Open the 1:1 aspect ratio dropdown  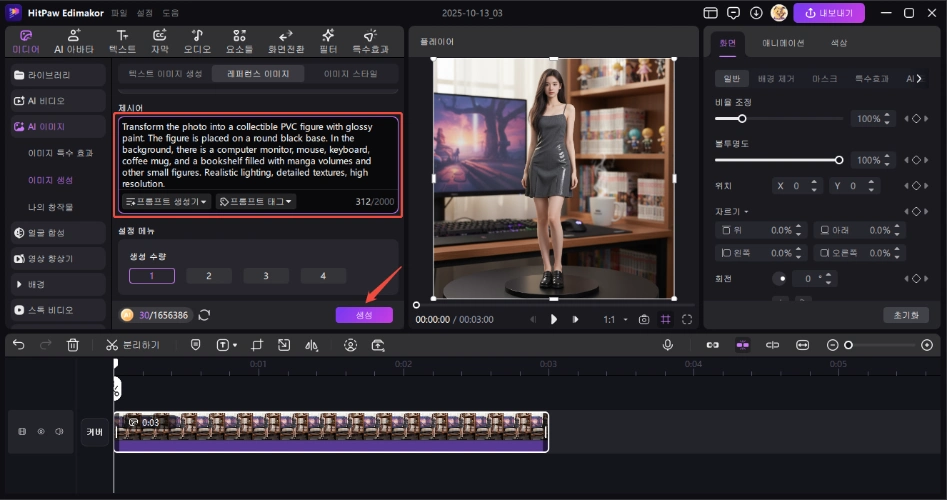click(613, 320)
